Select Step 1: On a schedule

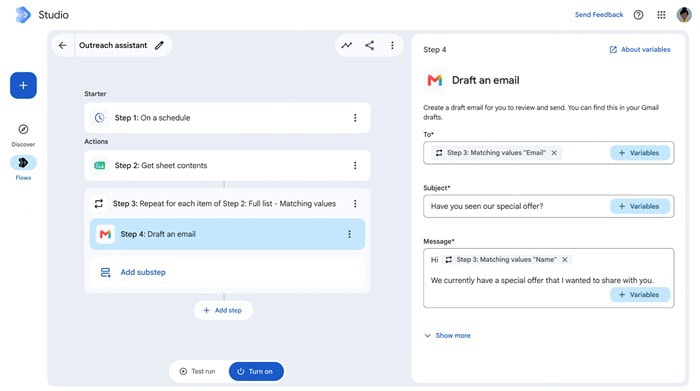click(x=227, y=118)
